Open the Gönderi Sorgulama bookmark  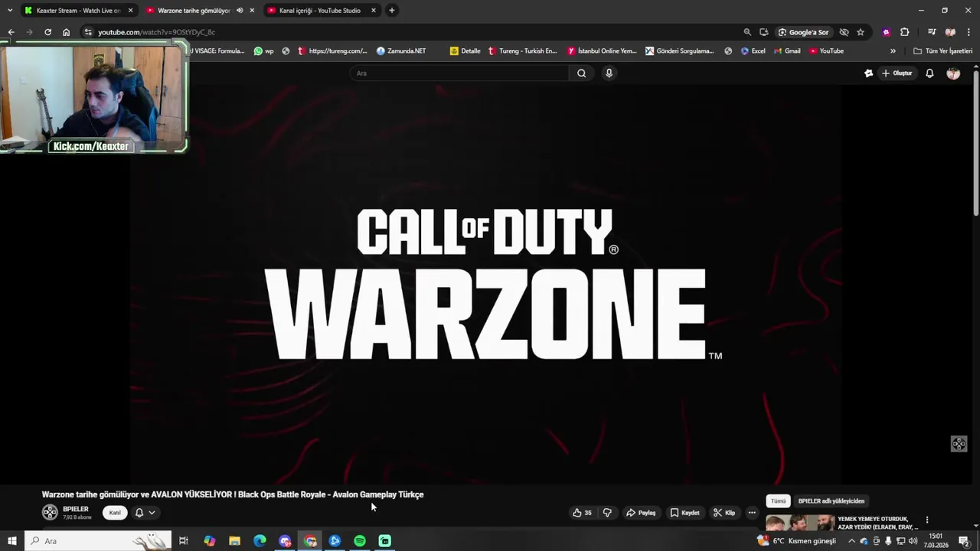[x=679, y=51]
